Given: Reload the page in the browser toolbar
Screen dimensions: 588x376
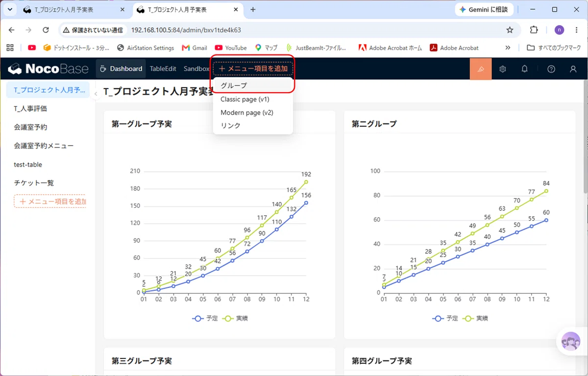Looking at the screenshot, I should [x=46, y=30].
